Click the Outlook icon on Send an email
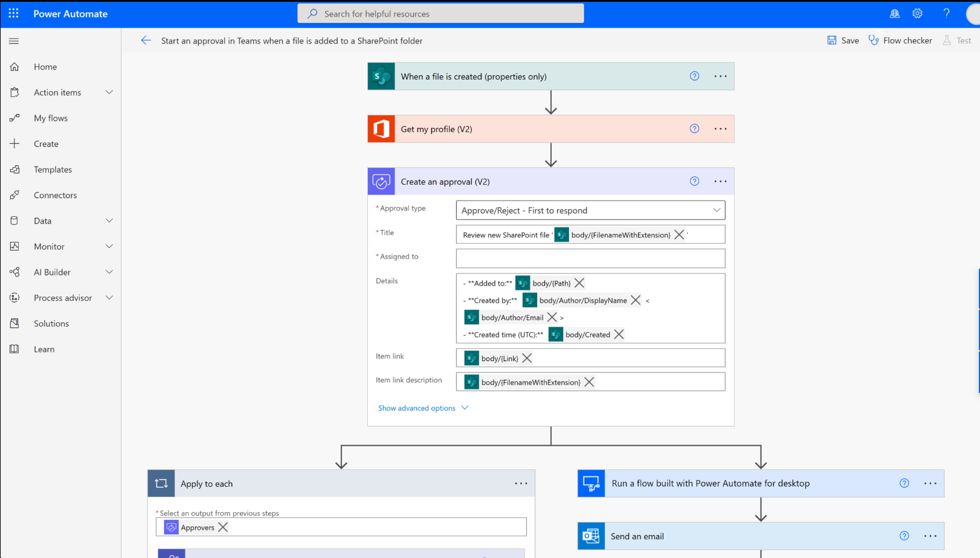The width and height of the screenshot is (980, 558). pos(591,536)
